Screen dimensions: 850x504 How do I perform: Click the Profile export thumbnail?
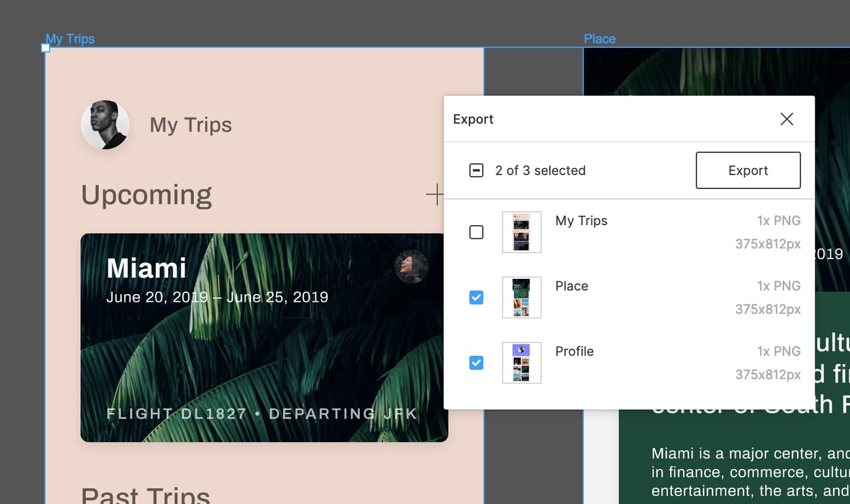tap(522, 362)
